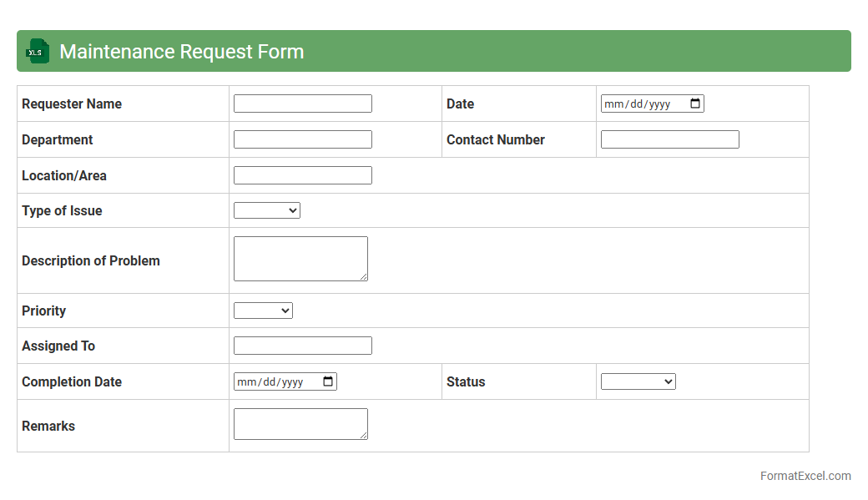Click the XLS file icon in header
The width and height of the screenshot is (868, 500).
[x=38, y=51]
